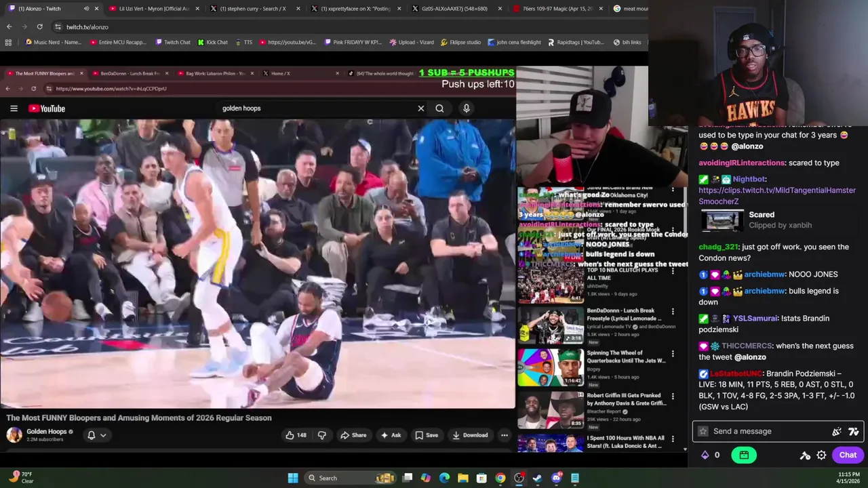Download the YouTube video

(x=470, y=435)
